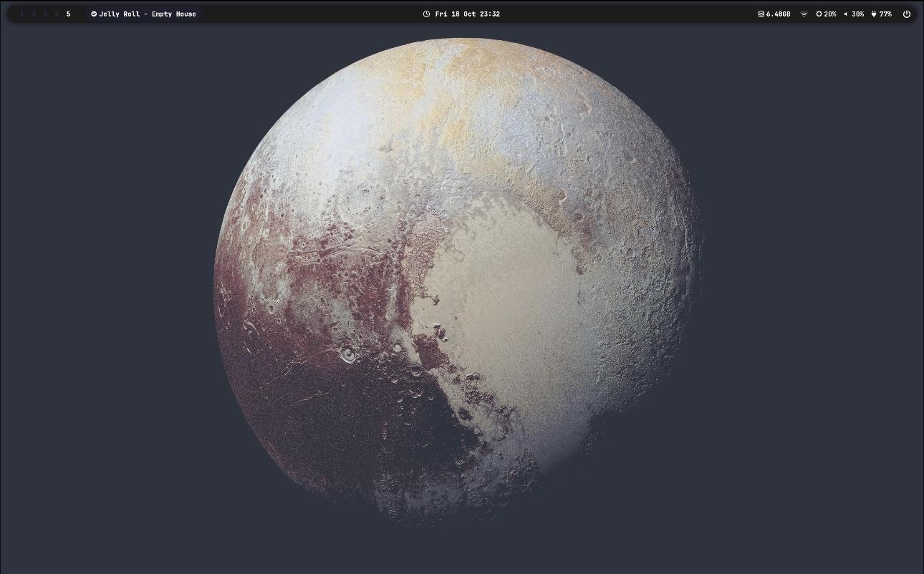Click the 20% brightness level readout

pyautogui.click(x=830, y=14)
